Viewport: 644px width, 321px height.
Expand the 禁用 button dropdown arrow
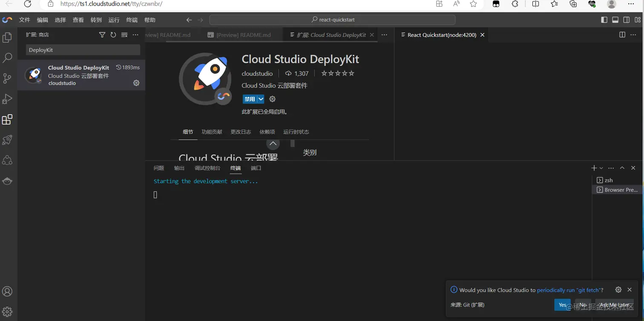click(x=261, y=99)
